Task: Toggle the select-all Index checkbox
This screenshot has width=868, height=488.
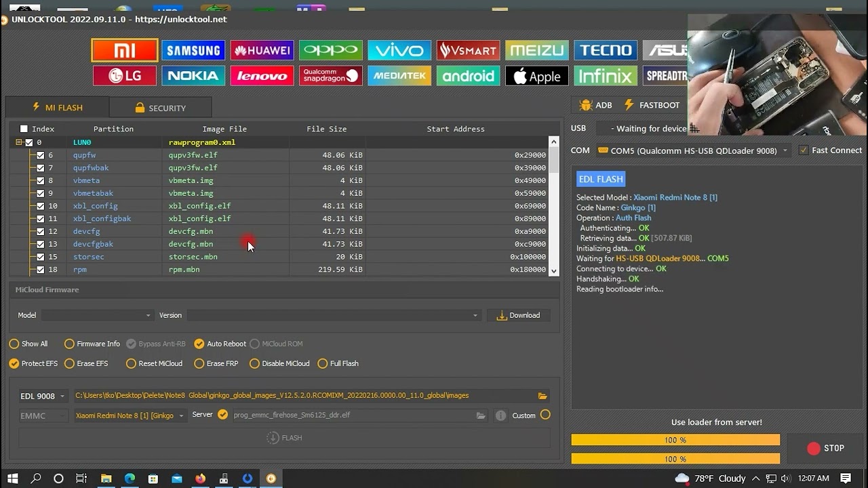Action: click(x=24, y=129)
